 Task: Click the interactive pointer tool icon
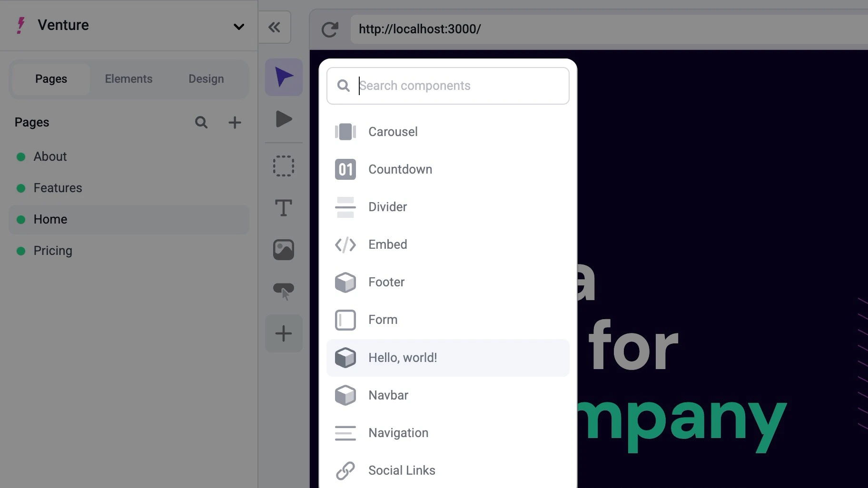pyautogui.click(x=283, y=291)
